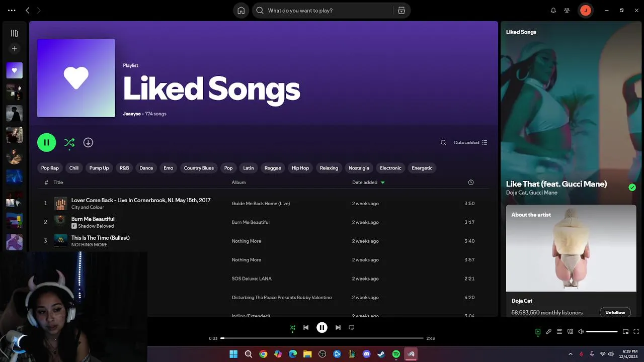The height and width of the screenshot is (362, 644).
Task: Open the play queue
Action: tap(559, 332)
